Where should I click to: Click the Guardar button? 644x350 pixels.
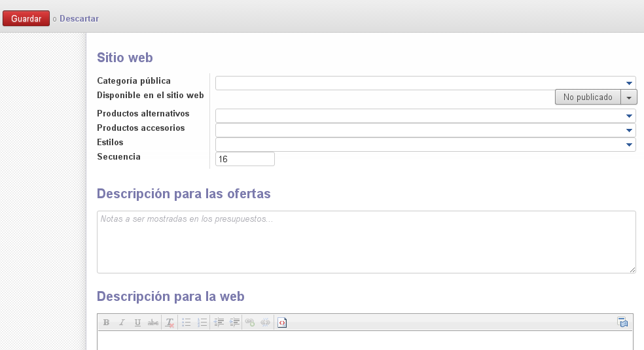click(26, 19)
